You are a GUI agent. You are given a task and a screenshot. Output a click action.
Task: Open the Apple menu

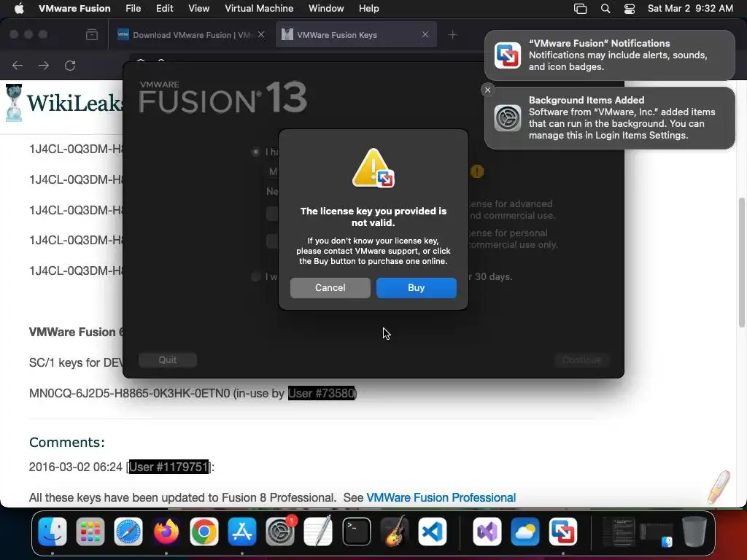click(x=19, y=9)
